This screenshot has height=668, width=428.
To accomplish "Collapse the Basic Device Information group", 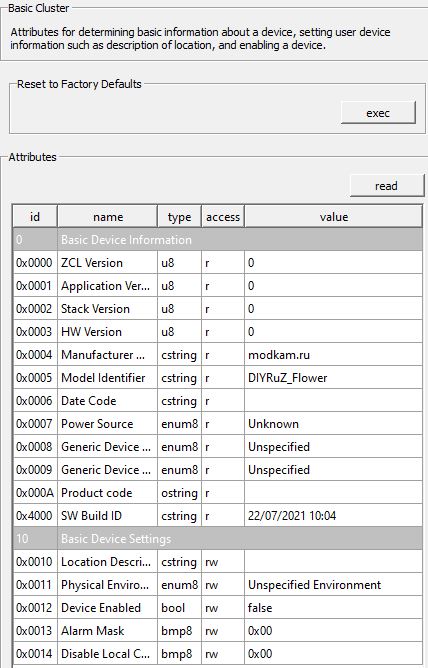I will 218,240.
